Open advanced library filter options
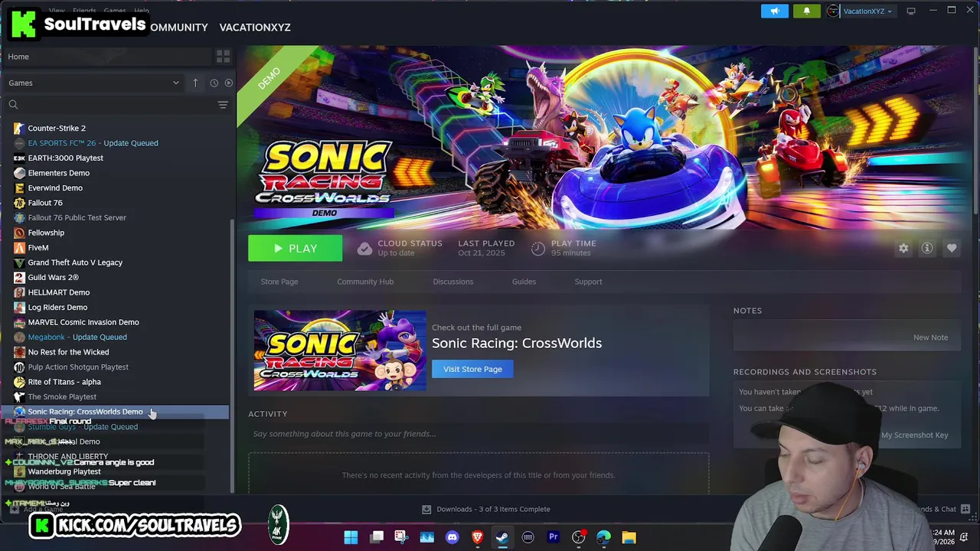The image size is (980, 551). tap(223, 105)
